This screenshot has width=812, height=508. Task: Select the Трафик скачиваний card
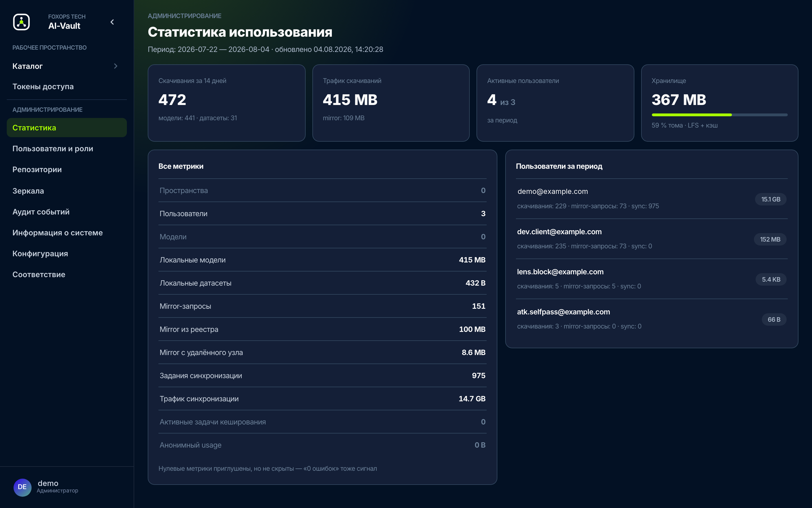pyautogui.click(x=390, y=103)
